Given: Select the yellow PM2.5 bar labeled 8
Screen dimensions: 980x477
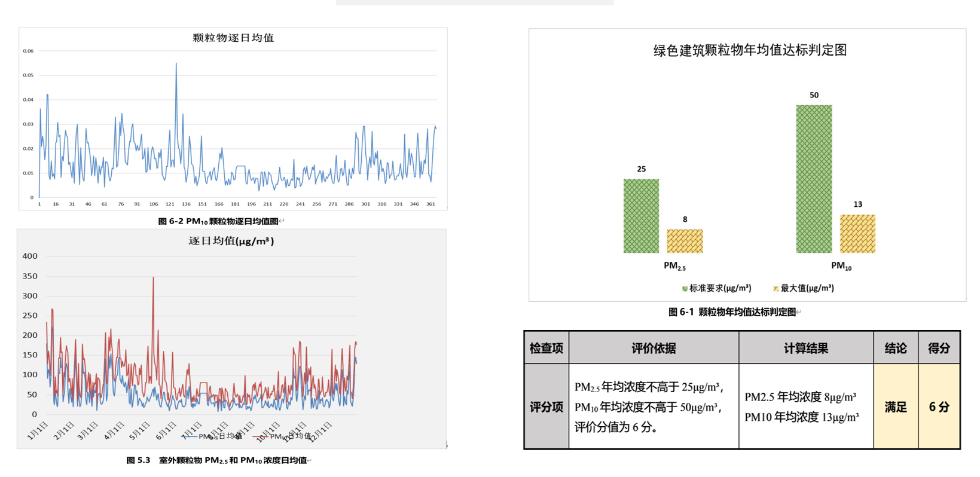Looking at the screenshot, I should click(685, 241).
